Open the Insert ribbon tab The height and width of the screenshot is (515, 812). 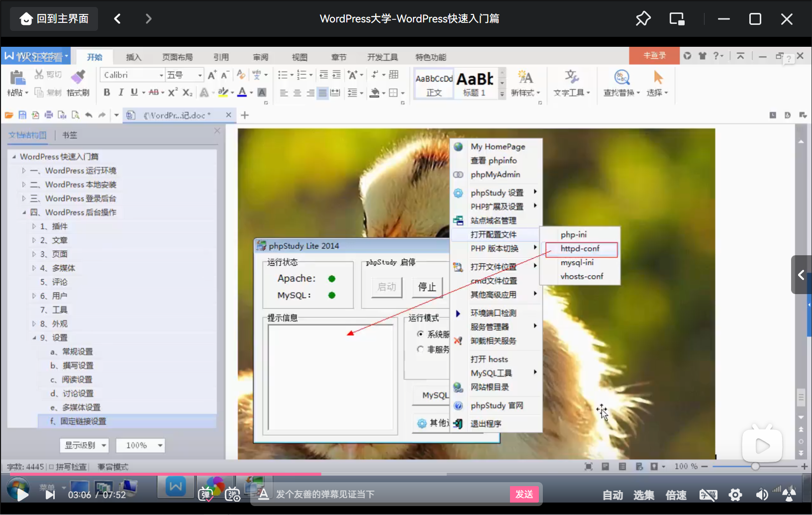pos(133,57)
